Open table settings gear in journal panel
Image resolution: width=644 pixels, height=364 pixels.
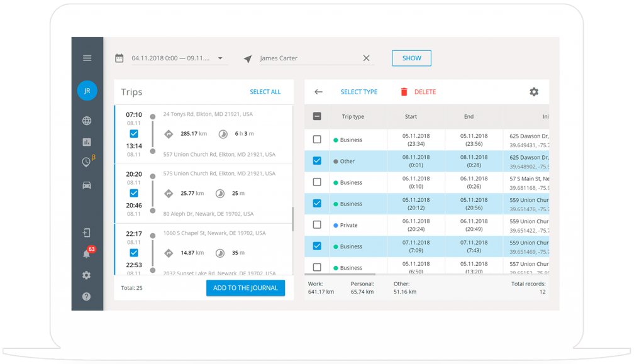click(533, 92)
